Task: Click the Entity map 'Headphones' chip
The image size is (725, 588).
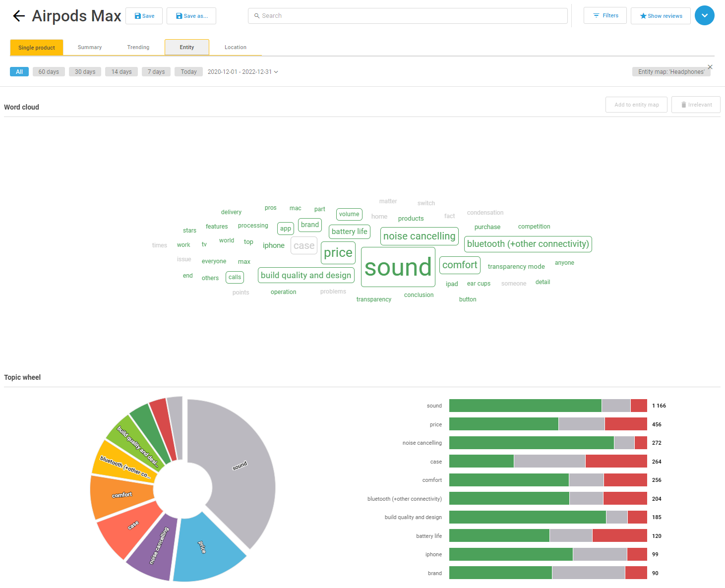Action: [671, 72]
